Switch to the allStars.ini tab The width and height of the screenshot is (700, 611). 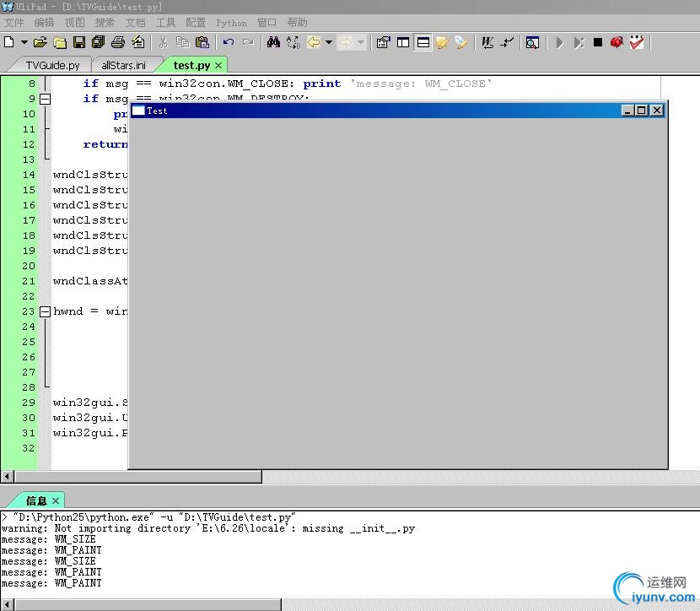point(123,65)
